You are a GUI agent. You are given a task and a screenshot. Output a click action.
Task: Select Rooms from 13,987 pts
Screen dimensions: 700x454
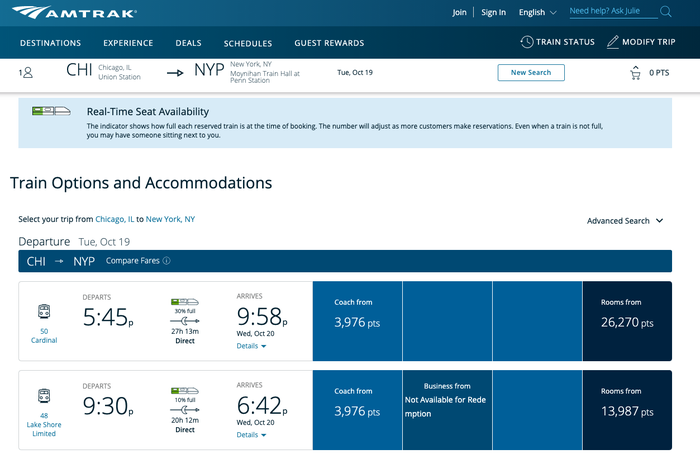627,410
